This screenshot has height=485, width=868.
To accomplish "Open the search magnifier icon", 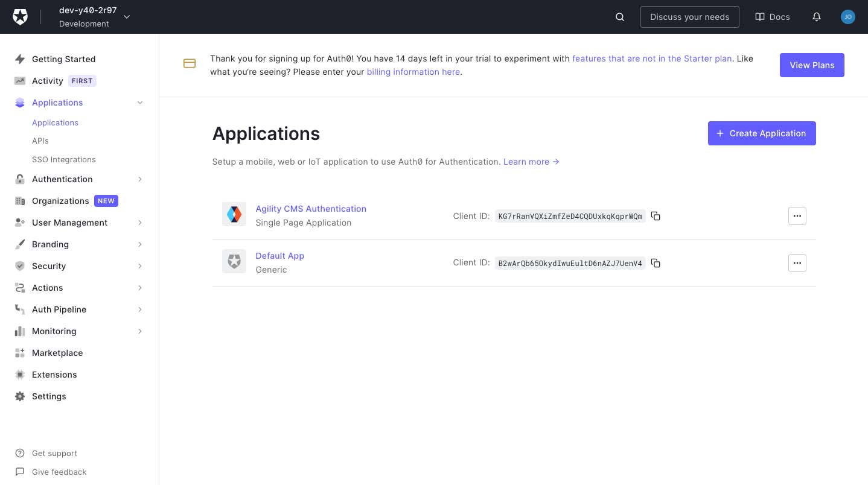I will click(620, 17).
